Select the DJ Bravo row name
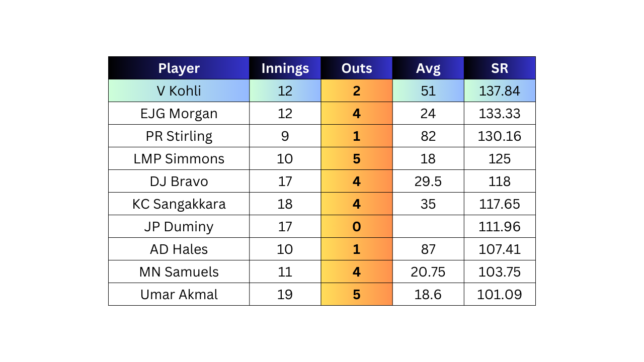This screenshot has height=362, width=644. click(x=179, y=181)
